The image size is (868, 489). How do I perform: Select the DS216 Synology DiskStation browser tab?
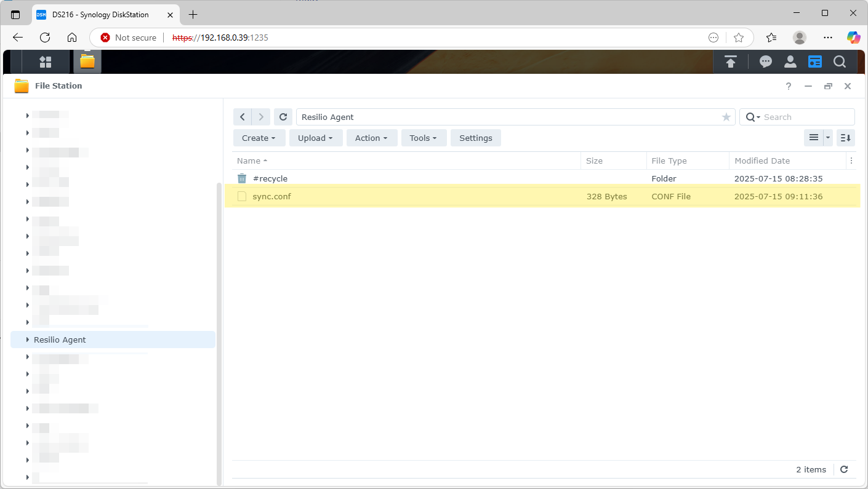[x=98, y=14]
